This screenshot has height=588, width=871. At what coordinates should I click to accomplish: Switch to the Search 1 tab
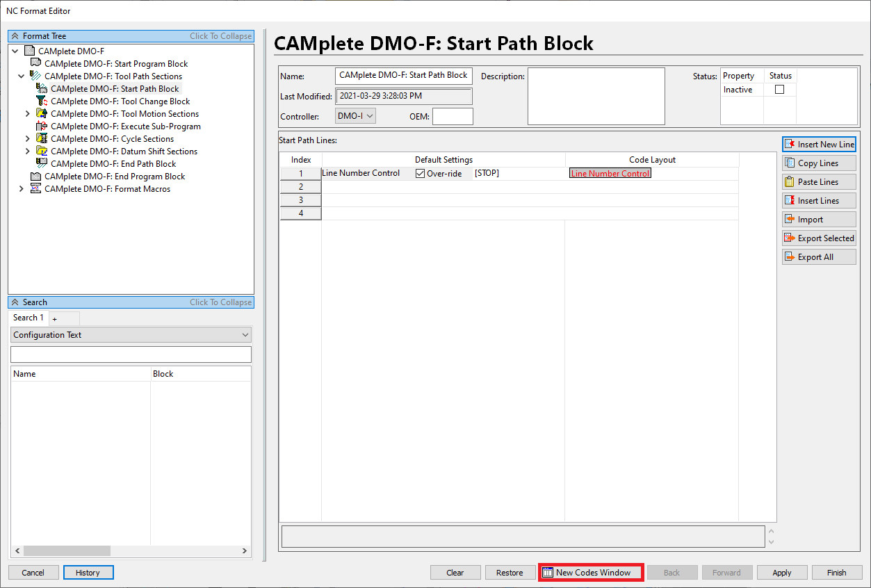(29, 318)
